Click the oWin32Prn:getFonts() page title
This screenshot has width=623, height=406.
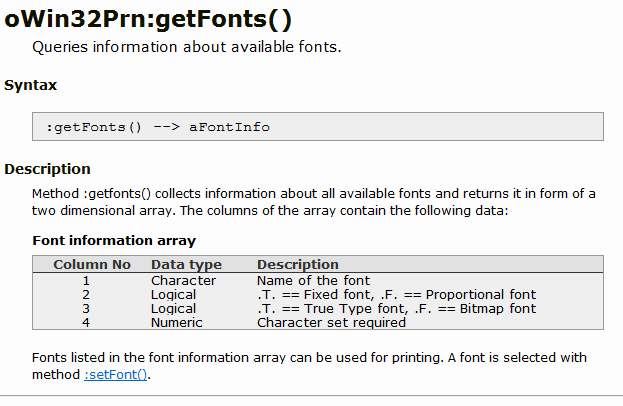click(x=149, y=17)
